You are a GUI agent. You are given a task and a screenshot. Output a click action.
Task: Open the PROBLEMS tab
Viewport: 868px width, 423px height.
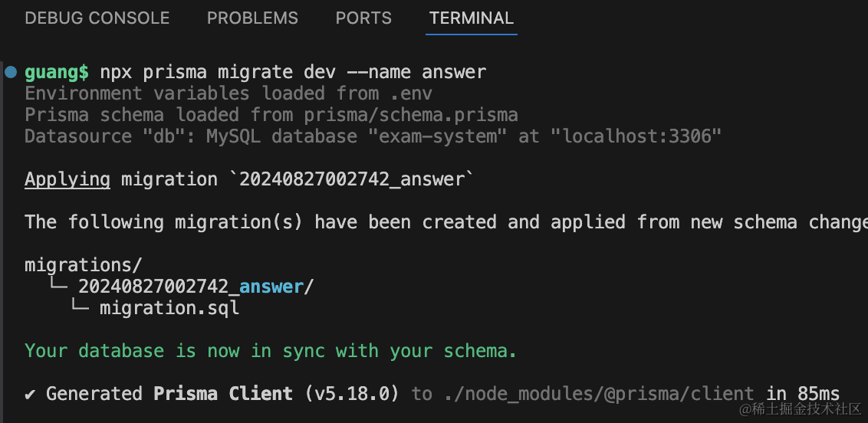252,18
